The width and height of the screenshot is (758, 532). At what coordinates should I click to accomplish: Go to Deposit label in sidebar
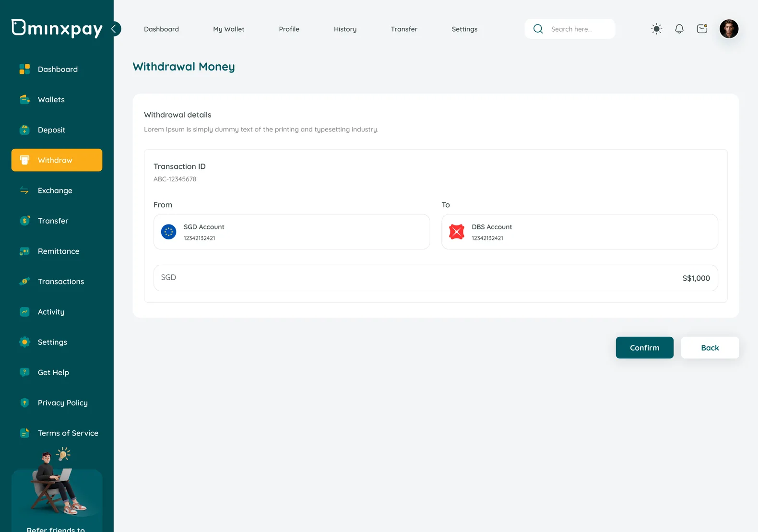tap(51, 130)
